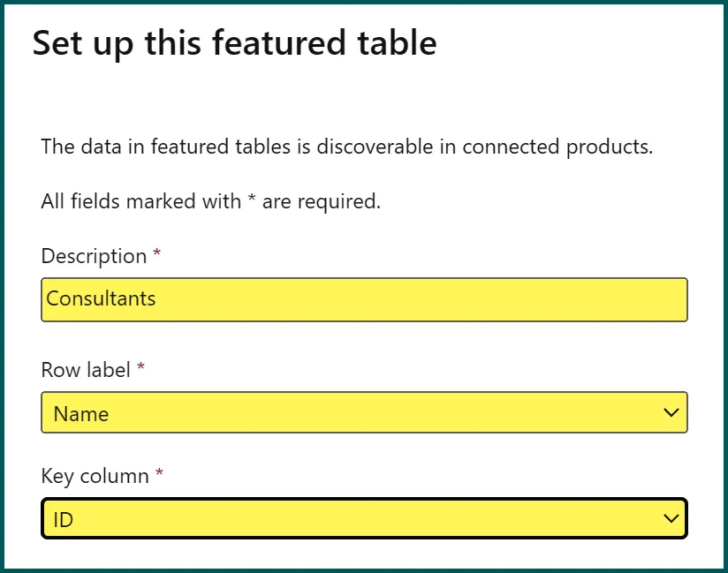Click the "Row label" field label

(85, 370)
